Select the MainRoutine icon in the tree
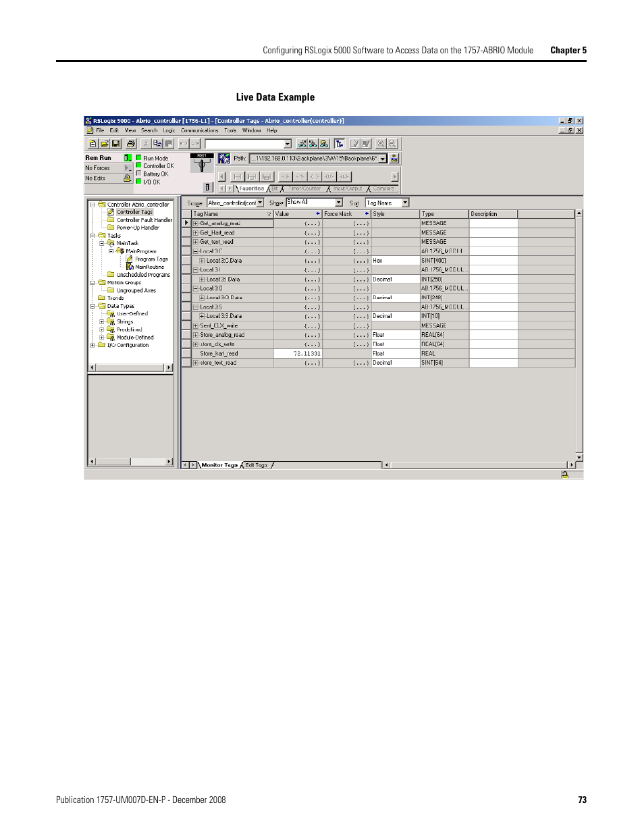The height and width of the screenshot is (834, 644). [x=130, y=267]
